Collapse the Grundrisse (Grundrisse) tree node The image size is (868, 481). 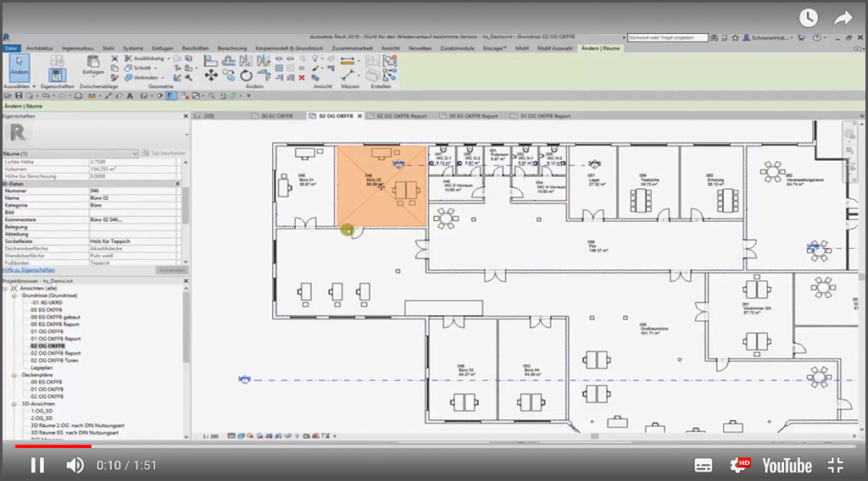pyautogui.click(x=14, y=296)
